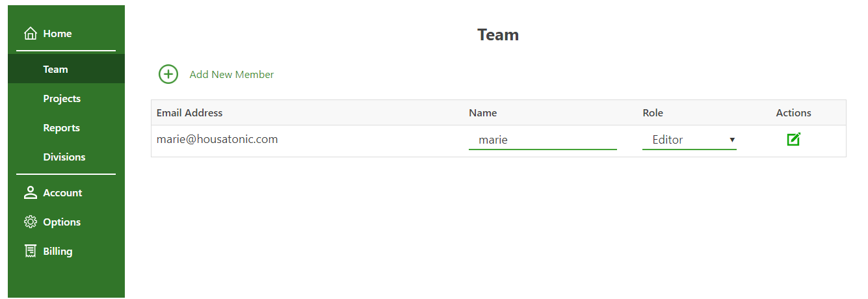
Task: Click the Options gear icon
Action: pos(30,222)
